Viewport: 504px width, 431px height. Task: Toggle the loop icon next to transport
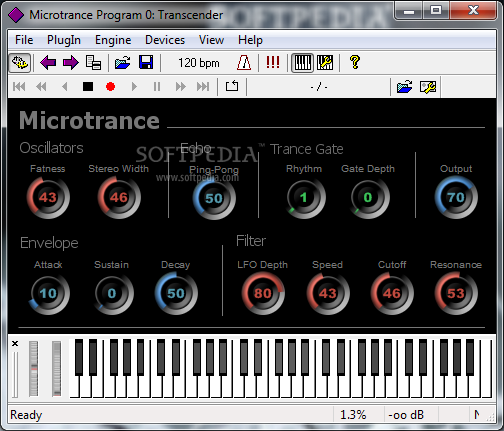click(x=232, y=86)
